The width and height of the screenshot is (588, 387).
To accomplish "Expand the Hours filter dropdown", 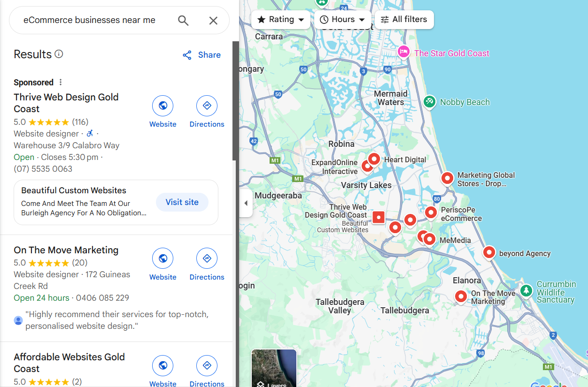I will tap(342, 20).
